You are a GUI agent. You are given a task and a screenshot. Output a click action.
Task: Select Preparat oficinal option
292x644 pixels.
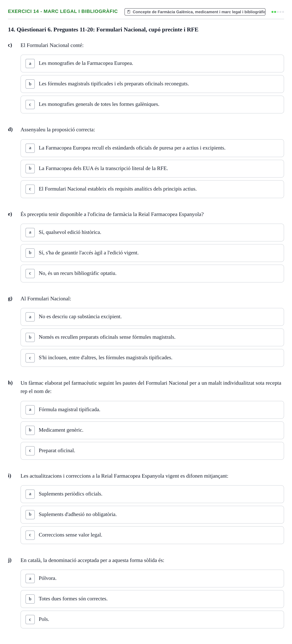(x=152, y=451)
